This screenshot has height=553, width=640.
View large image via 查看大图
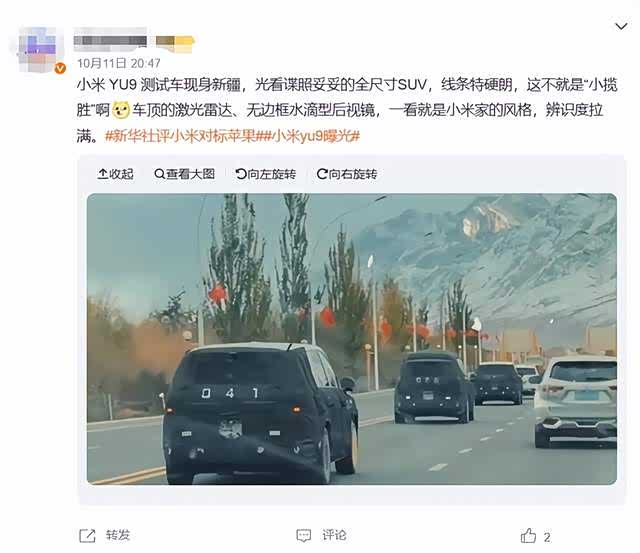pyautogui.click(x=184, y=174)
